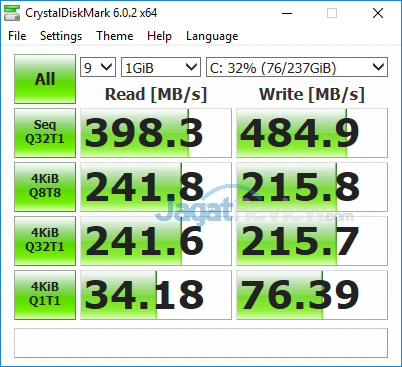Expand the C: drive selection dropdown

click(297, 67)
